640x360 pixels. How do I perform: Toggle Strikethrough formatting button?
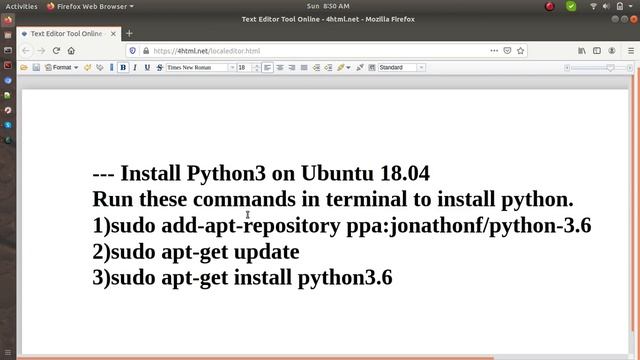tap(160, 67)
